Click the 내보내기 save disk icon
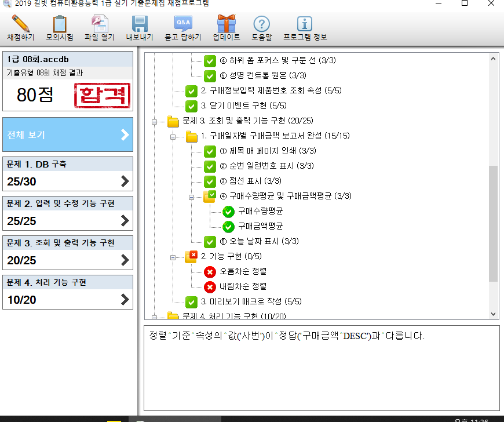Image resolution: width=504 pixels, height=422 pixels. click(x=140, y=24)
